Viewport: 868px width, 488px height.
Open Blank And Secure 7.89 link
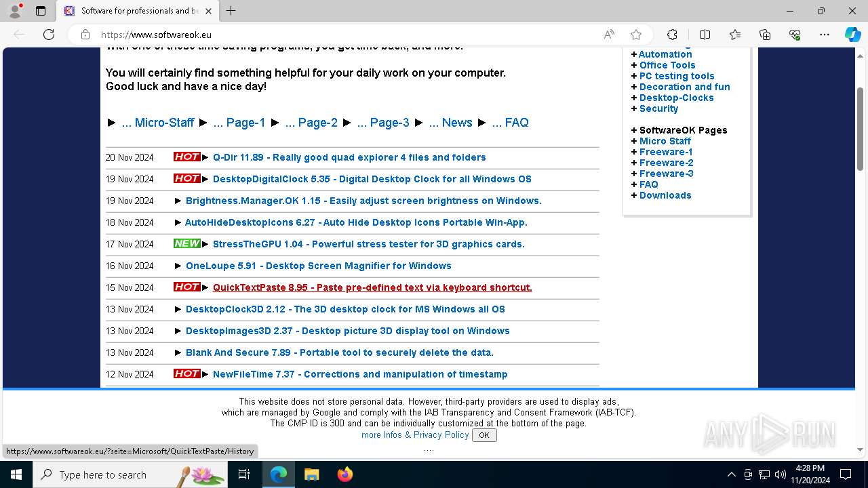340,352
